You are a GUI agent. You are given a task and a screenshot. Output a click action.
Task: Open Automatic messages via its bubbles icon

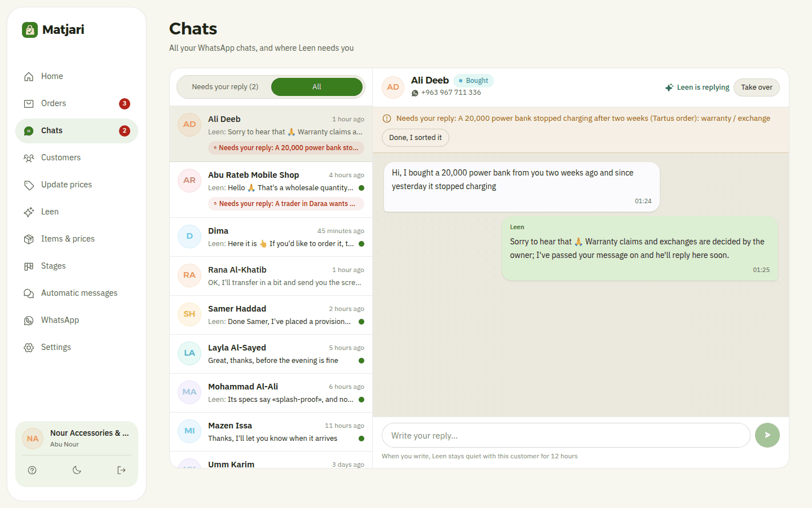coord(29,294)
